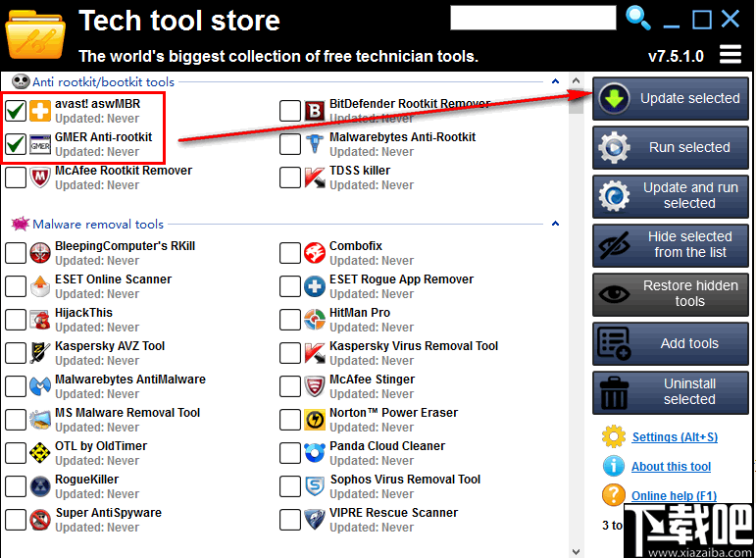Click the Malware removal tools heading
Screen dimensions: 756x558
(x=98, y=225)
